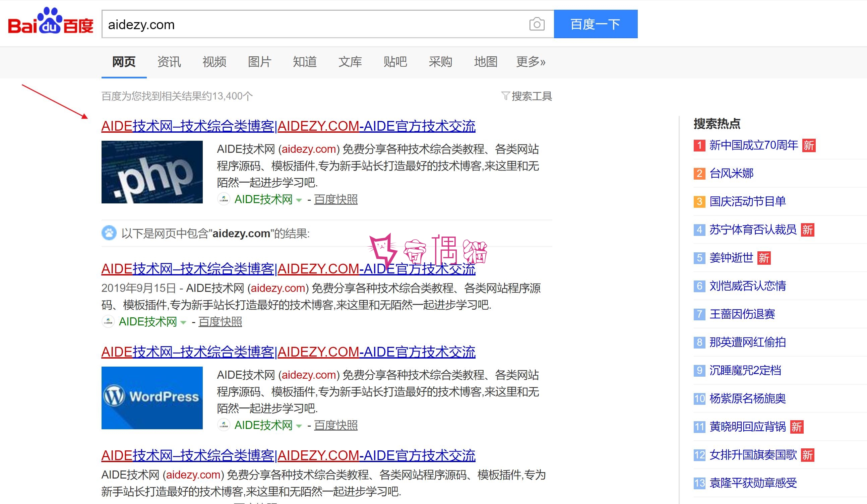Image resolution: width=867 pixels, height=504 pixels.
Task: Expand dropdown arrow in 2019年9月15日 result source
Action: [183, 322]
